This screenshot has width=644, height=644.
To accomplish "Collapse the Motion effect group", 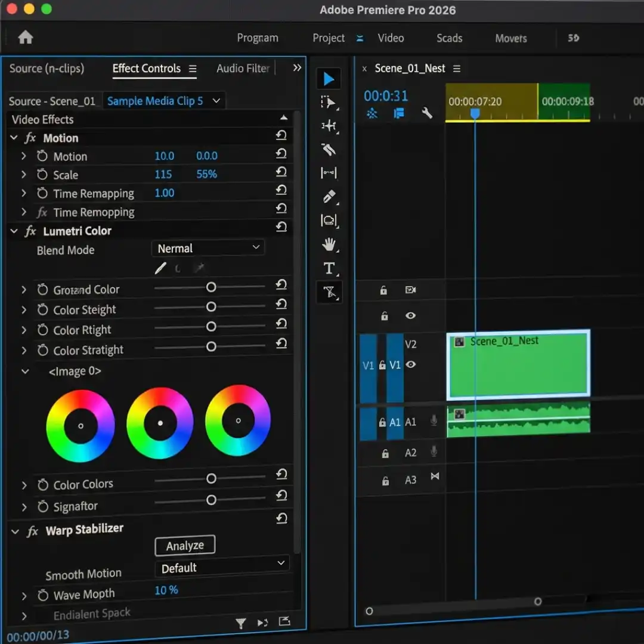I will 14,138.
